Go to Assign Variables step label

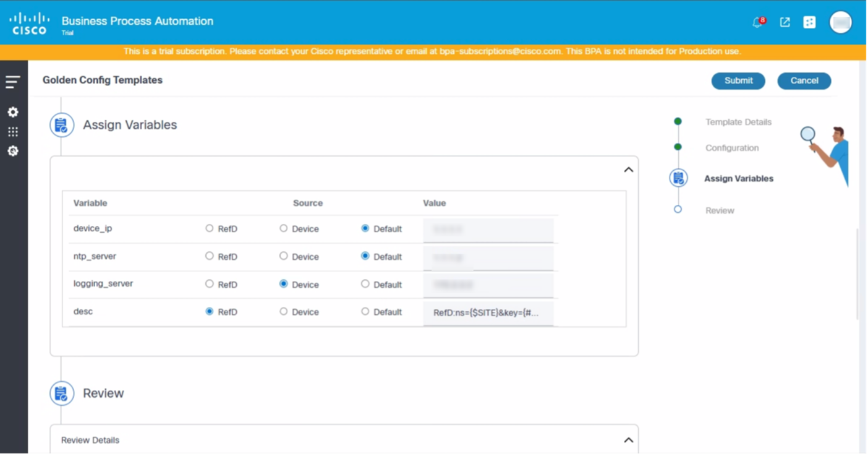[739, 178]
